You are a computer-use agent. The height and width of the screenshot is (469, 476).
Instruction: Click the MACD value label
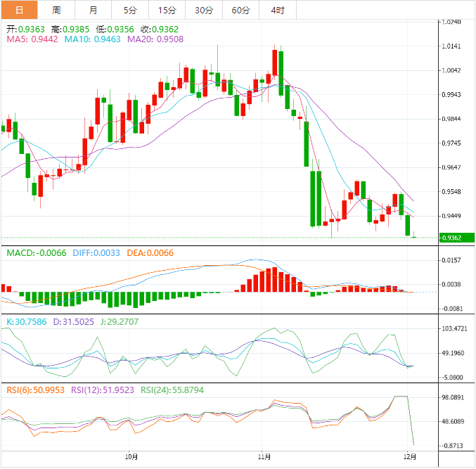(36, 253)
